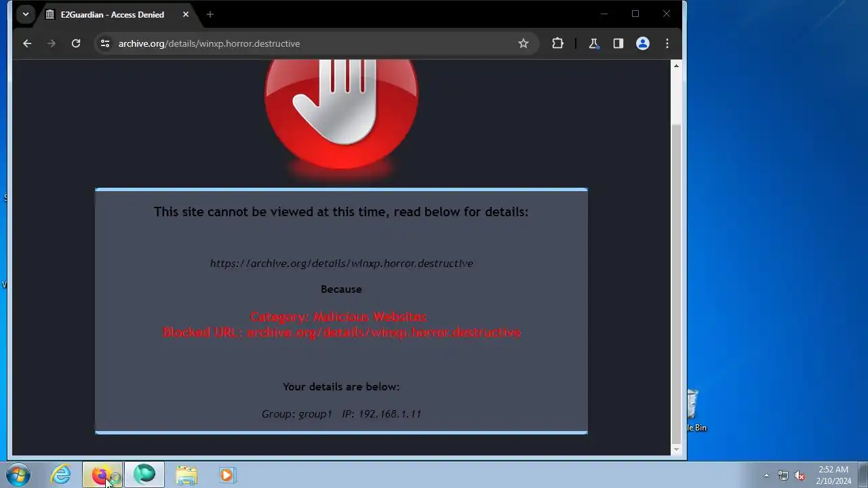Reload the blocked archive.org page
Image resolution: width=868 pixels, height=488 pixels.
pyautogui.click(x=76, y=43)
